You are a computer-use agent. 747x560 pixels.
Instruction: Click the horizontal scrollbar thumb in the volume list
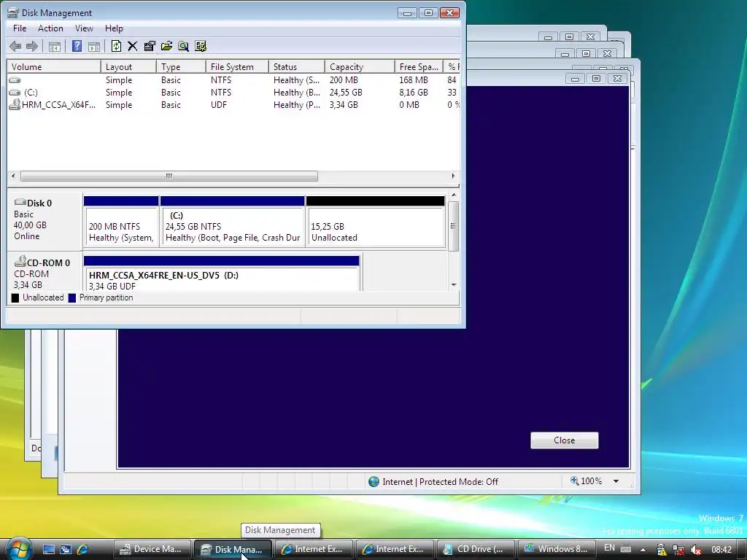pos(169,176)
